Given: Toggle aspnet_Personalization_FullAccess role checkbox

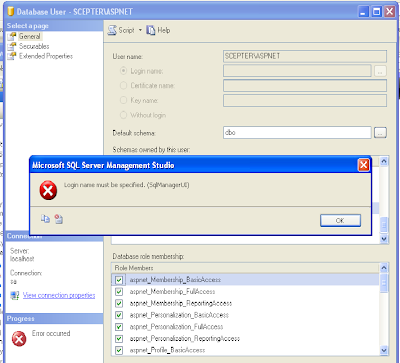Looking at the screenshot, I should pyautogui.click(x=119, y=327).
